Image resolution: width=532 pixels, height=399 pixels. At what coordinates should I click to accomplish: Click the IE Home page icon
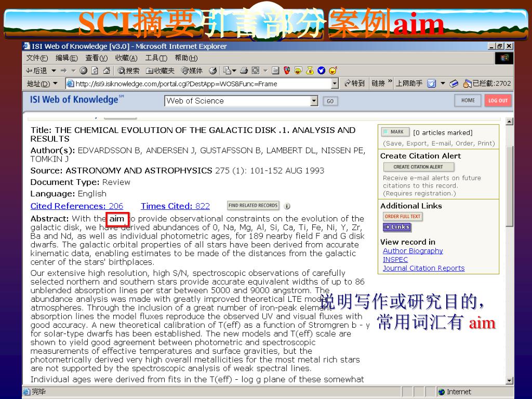pyautogui.click(x=106, y=71)
